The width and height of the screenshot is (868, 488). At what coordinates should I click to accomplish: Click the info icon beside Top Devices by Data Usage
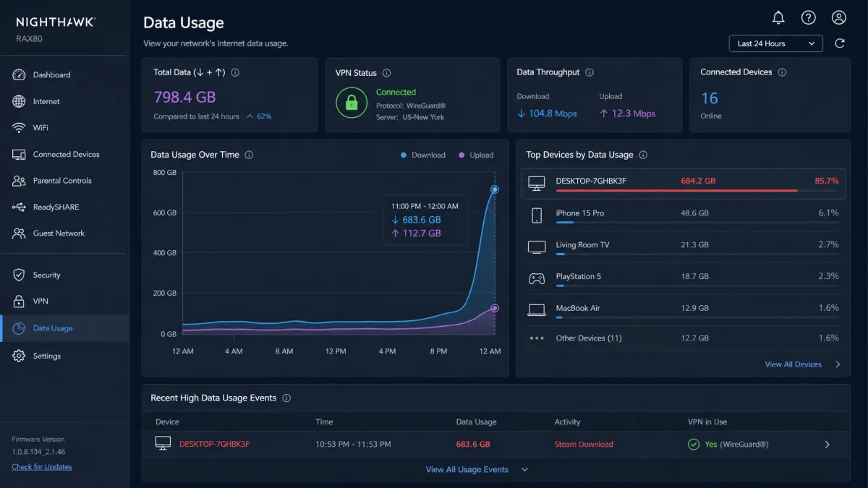[643, 155]
